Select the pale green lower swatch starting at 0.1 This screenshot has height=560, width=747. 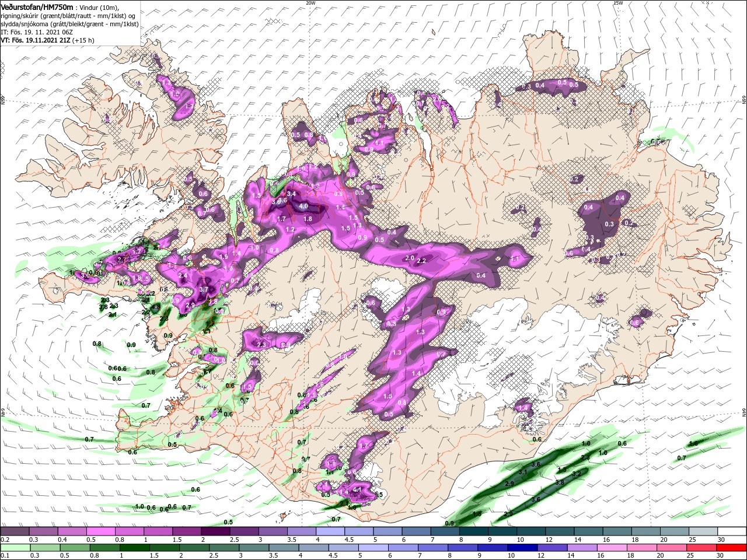pyautogui.click(x=15, y=548)
